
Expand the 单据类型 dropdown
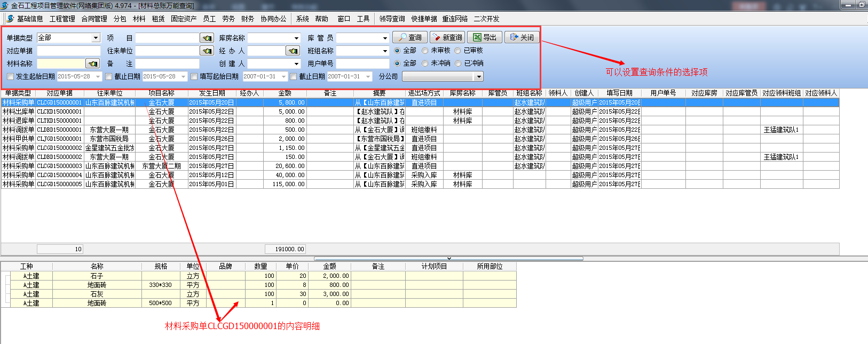point(96,38)
